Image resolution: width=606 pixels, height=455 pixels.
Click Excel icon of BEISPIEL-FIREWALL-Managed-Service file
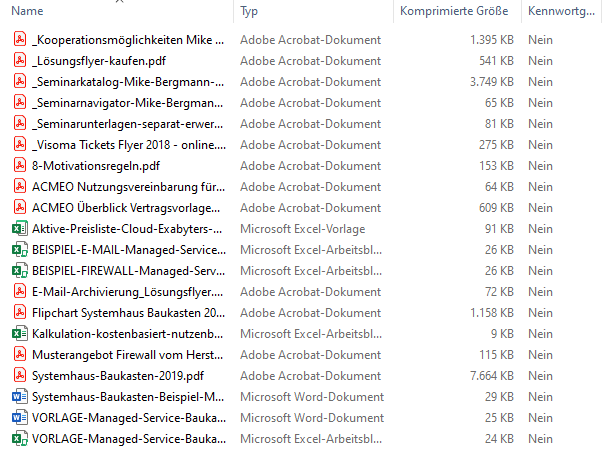pyautogui.click(x=19, y=270)
